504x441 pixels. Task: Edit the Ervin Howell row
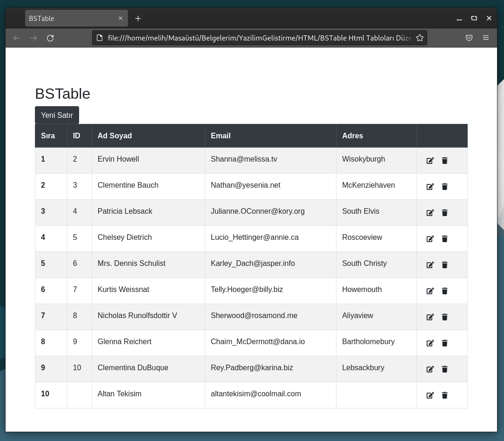[x=430, y=161]
